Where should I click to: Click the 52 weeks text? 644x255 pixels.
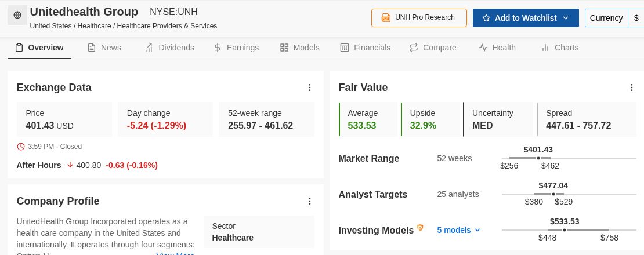(x=454, y=158)
